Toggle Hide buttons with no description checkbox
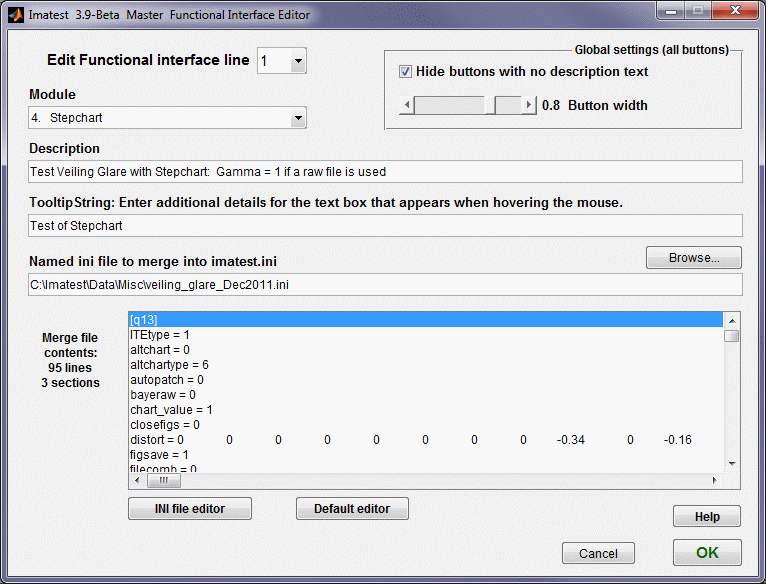This screenshot has width=766, height=584. 405,72
